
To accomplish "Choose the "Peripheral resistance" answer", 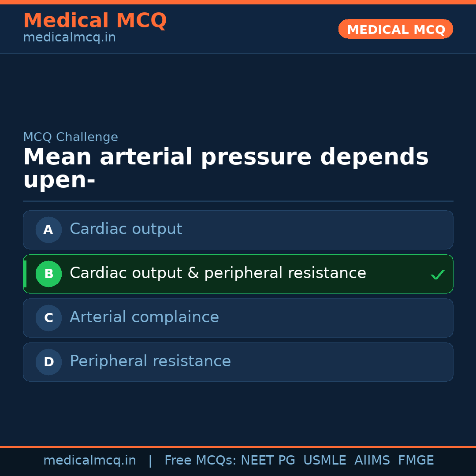I will click(x=150, y=361).
